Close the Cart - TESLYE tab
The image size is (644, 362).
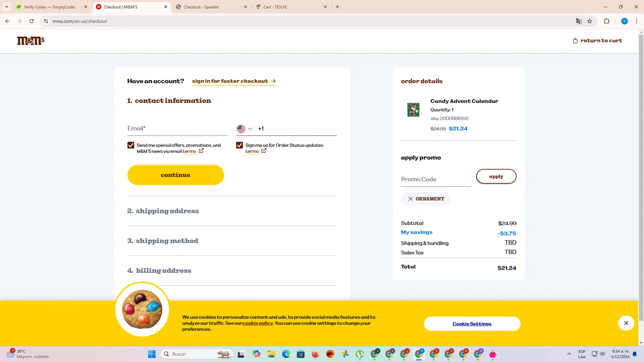click(325, 7)
